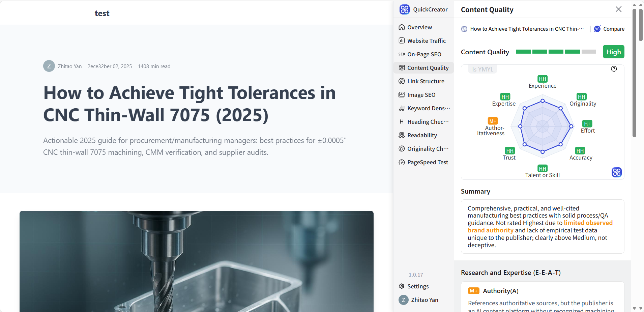Click the Is YMYL tag
This screenshot has height=312, width=644.
tap(482, 69)
